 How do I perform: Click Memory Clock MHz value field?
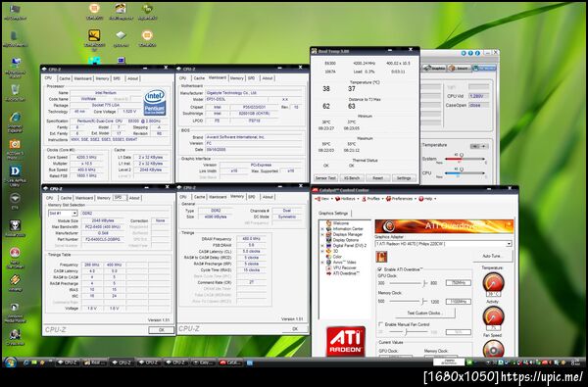[459, 302]
